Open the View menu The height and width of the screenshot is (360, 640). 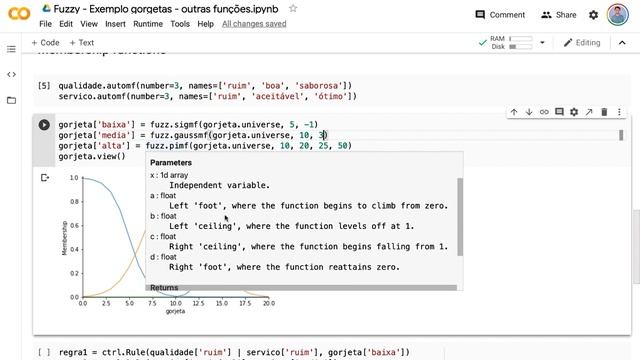[x=89, y=24]
